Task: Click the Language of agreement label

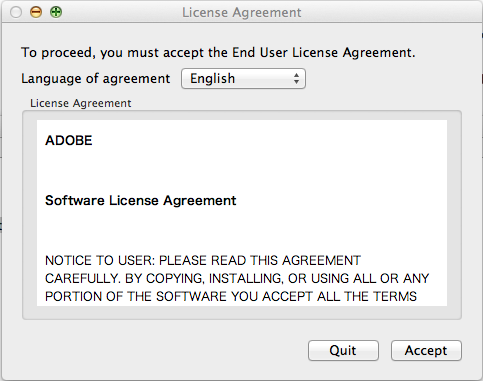Action: click(x=96, y=79)
